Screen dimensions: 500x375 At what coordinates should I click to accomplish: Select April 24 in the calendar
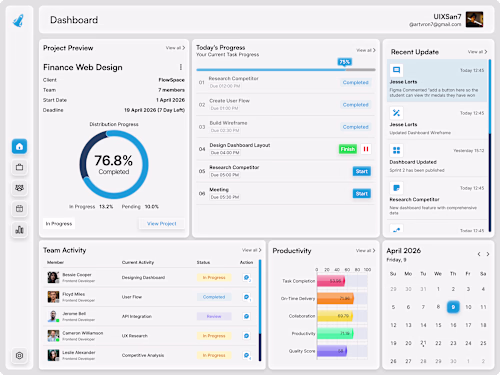(x=468, y=343)
